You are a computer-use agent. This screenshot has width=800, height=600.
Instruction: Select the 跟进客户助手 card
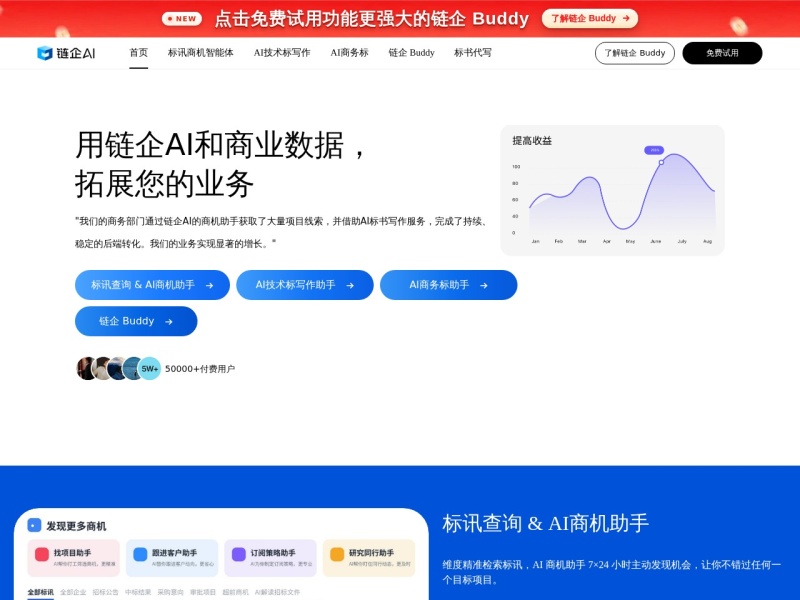pos(172,558)
